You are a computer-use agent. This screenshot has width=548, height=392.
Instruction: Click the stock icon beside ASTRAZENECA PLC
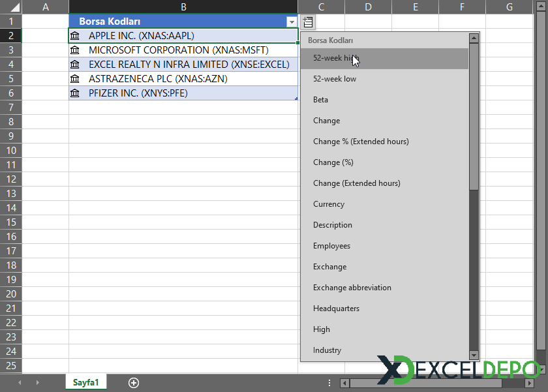[75, 79]
